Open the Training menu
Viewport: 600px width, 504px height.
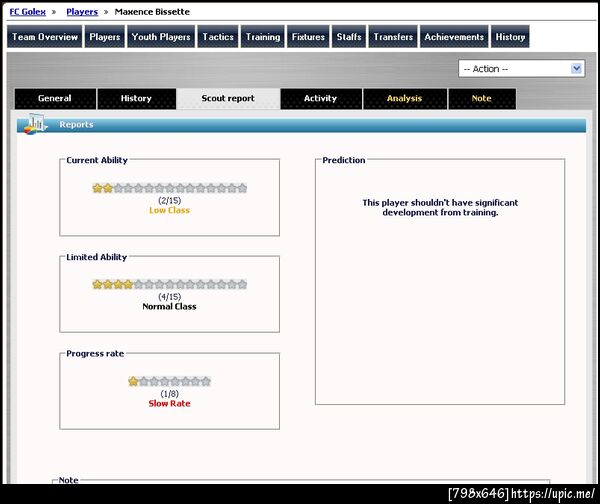click(262, 37)
